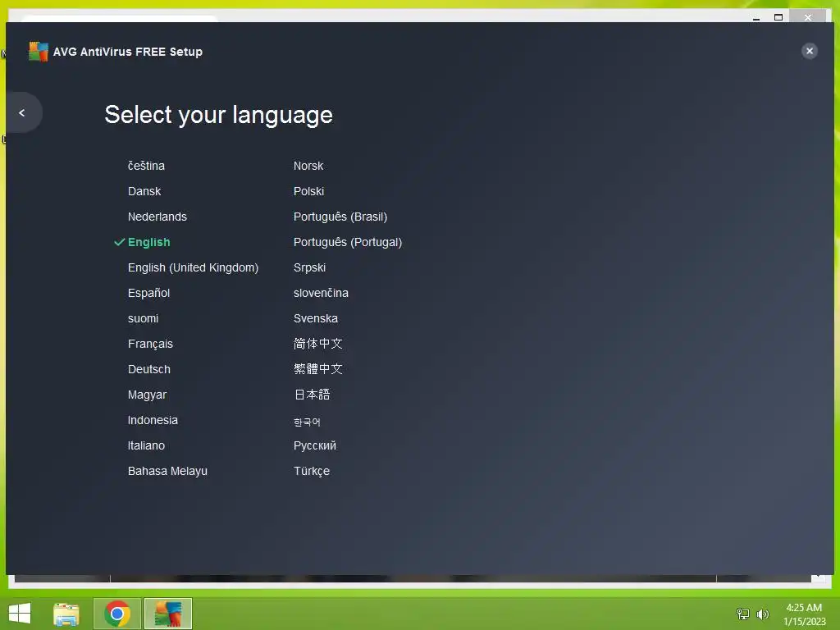Click the AVG installer taskbar icon

tap(168, 614)
